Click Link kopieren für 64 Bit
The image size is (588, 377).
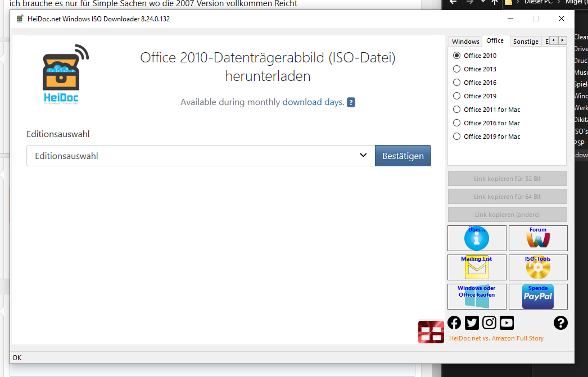tap(508, 197)
